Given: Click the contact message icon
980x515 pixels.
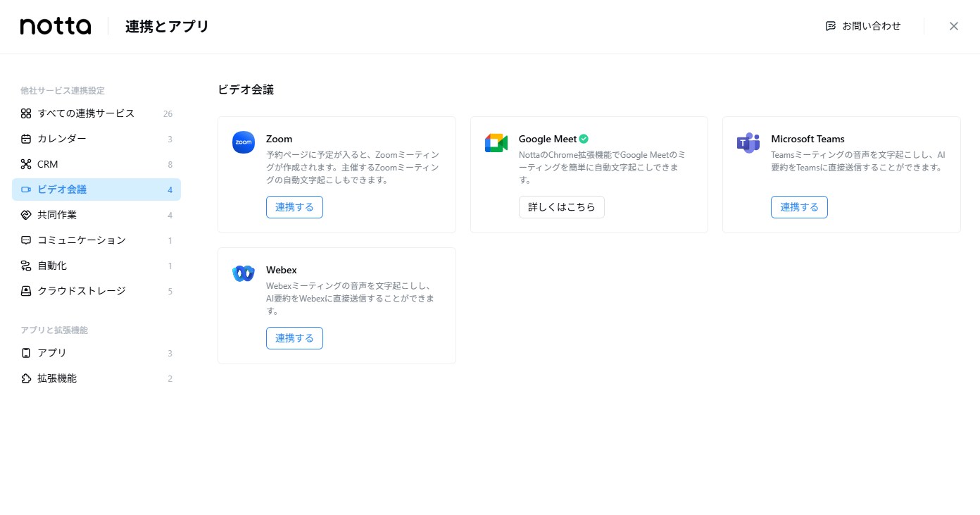Looking at the screenshot, I should point(831,26).
